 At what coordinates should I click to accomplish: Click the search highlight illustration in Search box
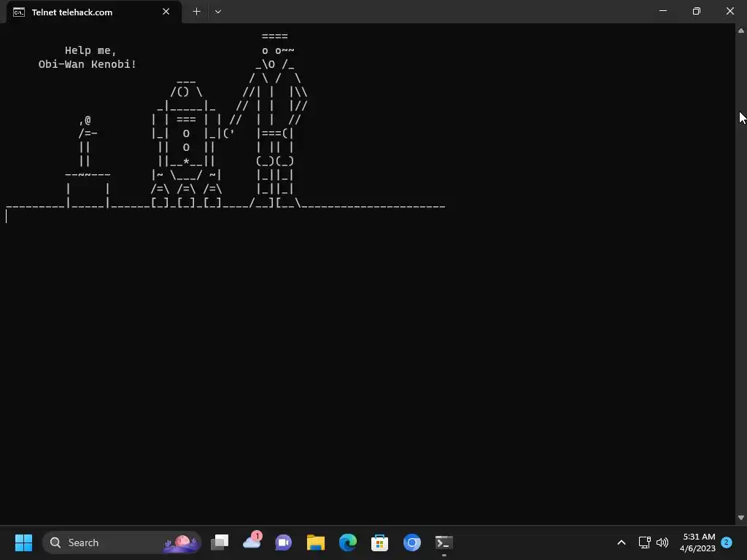coord(181,542)
